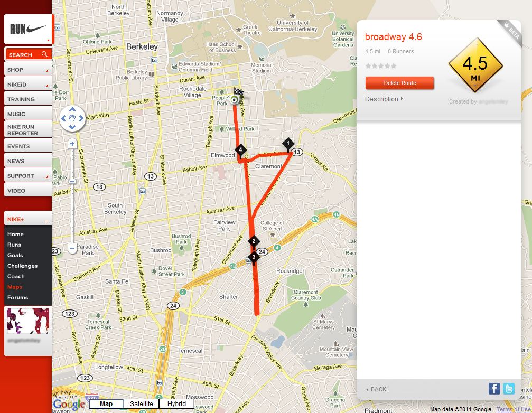532x413 pixels.
Task: Open the Forums menu item
Action: tap(17, 297)
